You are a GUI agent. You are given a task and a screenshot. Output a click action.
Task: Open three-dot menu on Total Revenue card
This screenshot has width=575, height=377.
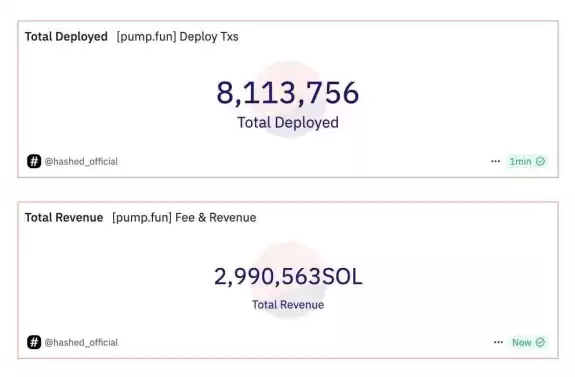pos(498,342)
